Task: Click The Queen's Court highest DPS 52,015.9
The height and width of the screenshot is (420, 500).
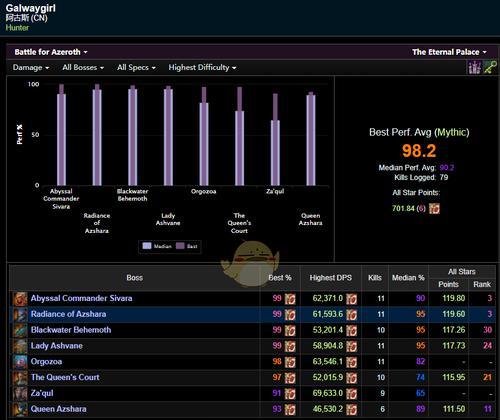Action: [x=328, y=377]
